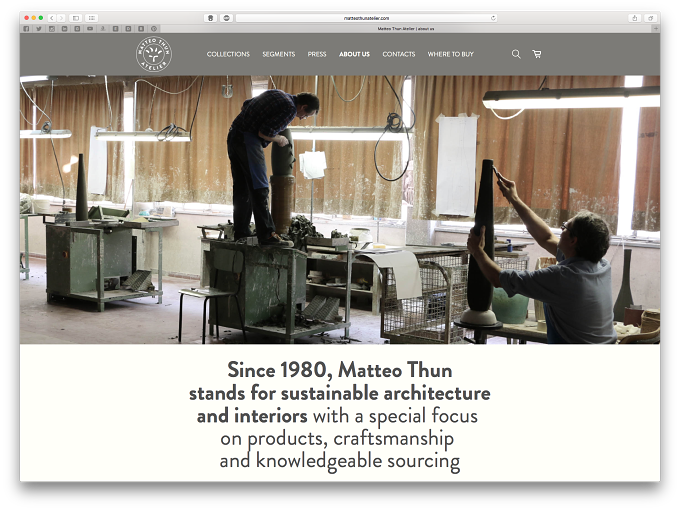Viewport: 680px width, 510px height.
Task: Open the Contacts page link
Action: [x=399, y=54]
